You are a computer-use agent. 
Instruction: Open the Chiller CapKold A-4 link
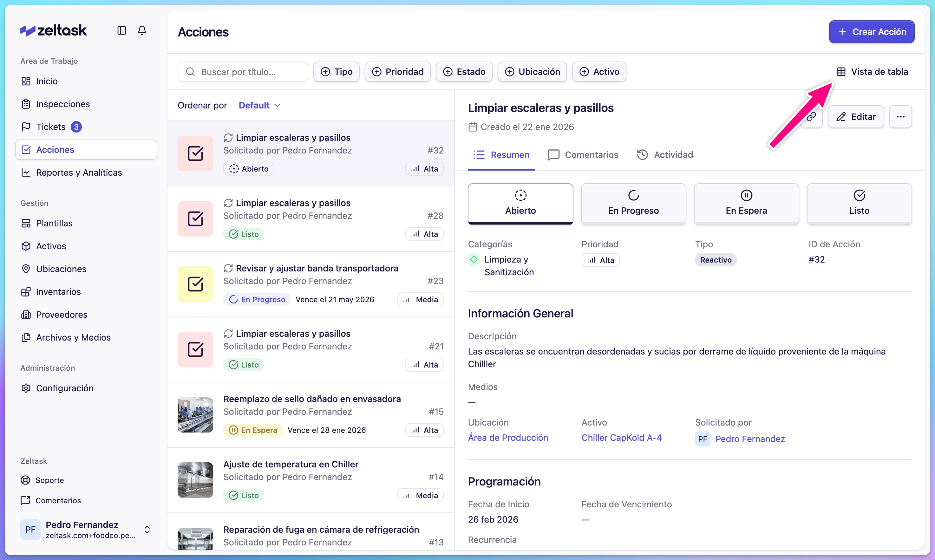pos(621,438)
